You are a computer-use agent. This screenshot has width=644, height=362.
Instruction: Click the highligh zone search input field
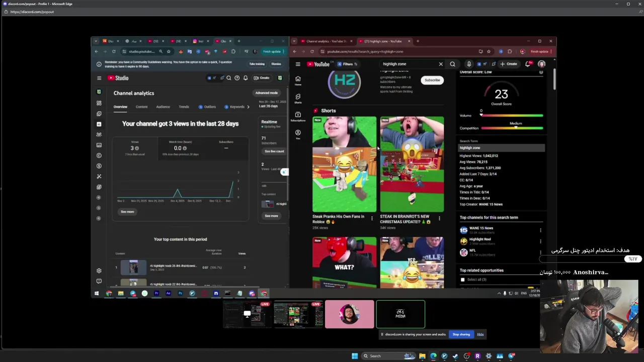(x=409, y=64)
